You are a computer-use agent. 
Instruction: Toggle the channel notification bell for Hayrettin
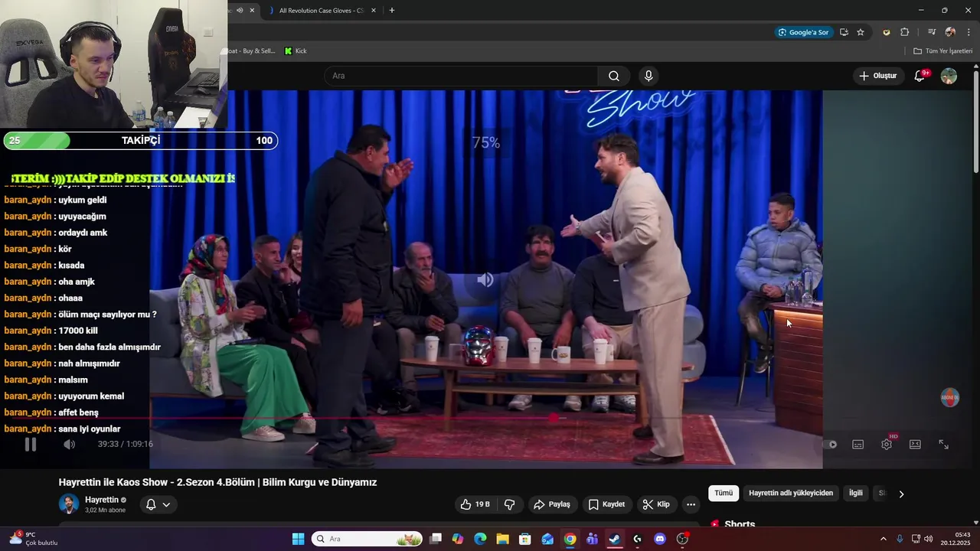(151, 504)
